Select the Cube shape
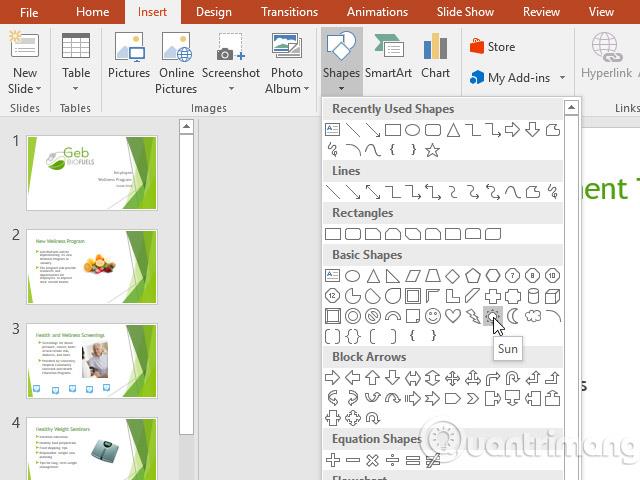The image size is (640, 480). 552,296
